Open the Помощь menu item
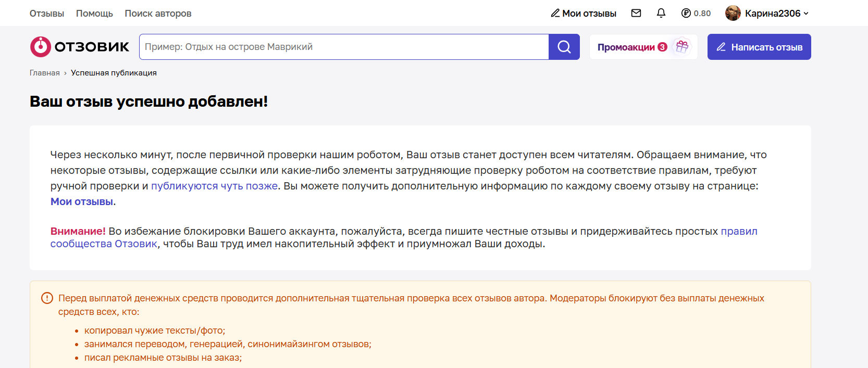The width and height of the screenshot is (868, 368). (x=94, y=14)
